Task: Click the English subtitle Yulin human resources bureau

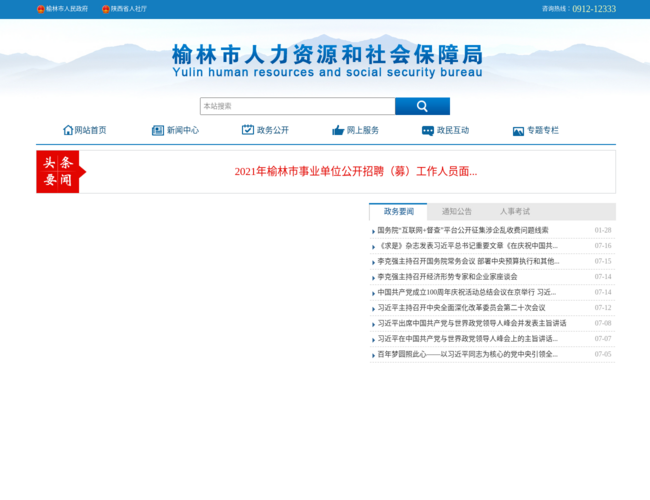Action: point(327,72)
